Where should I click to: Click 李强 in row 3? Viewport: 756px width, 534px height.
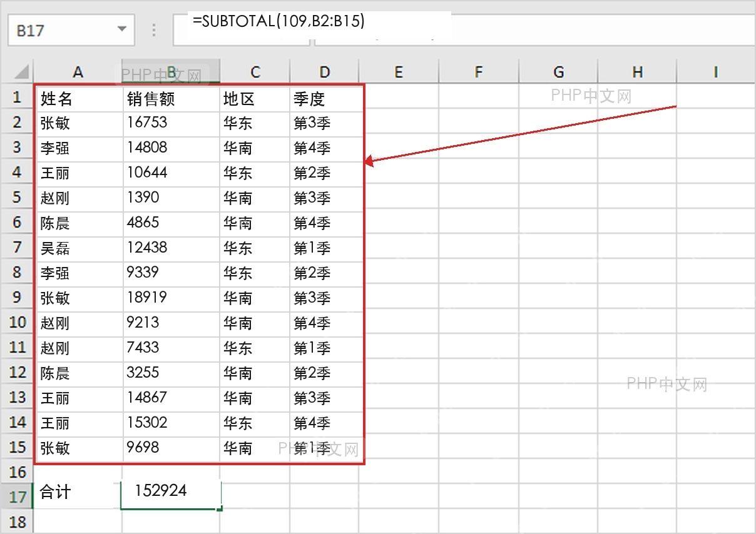78,148
